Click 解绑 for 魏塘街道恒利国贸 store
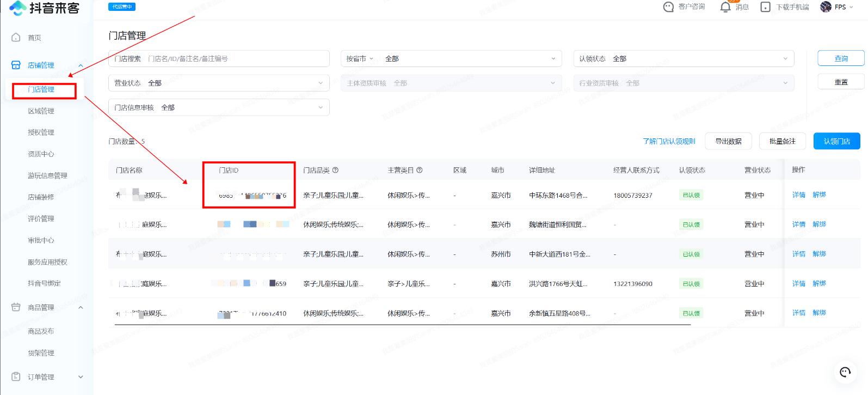This screenshot has height=395, width=868. [x=819, y=224]
